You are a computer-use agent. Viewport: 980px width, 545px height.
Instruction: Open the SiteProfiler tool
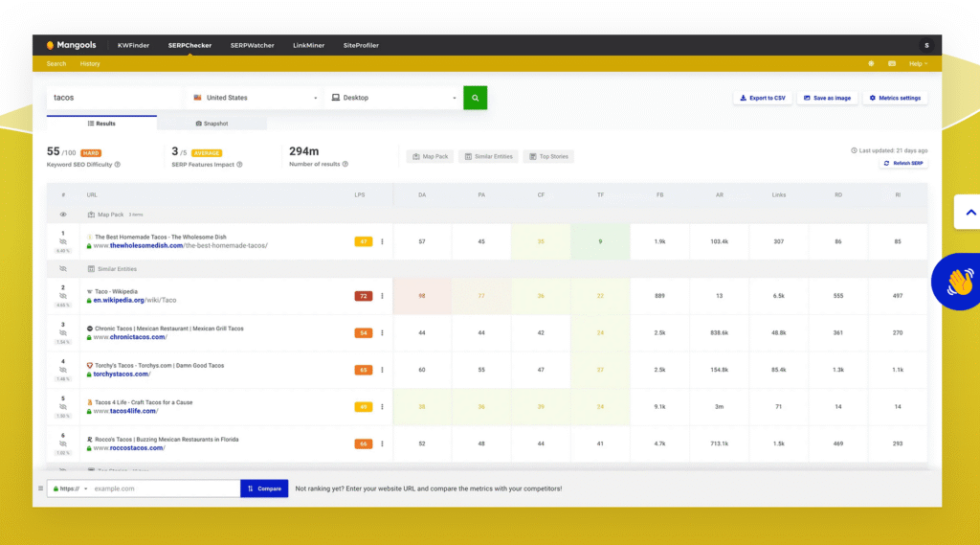click(x=361, y=45)
